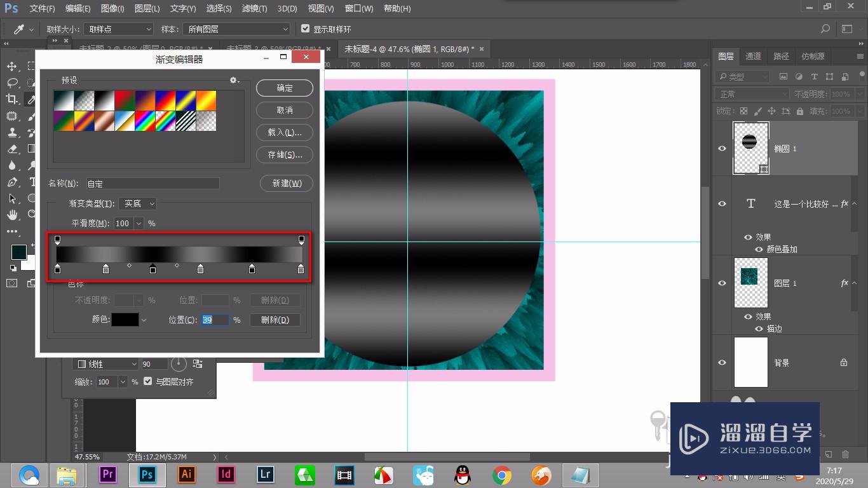Click the type layer filter icon
Viewport: 868px width, 488px height.
[x=814, y=77]
